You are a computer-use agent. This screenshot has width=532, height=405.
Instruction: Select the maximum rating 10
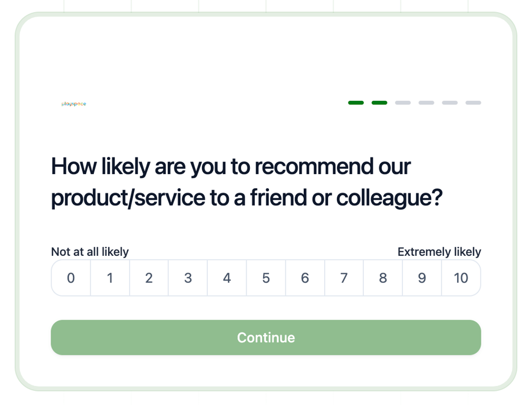(x=461, y=278)
